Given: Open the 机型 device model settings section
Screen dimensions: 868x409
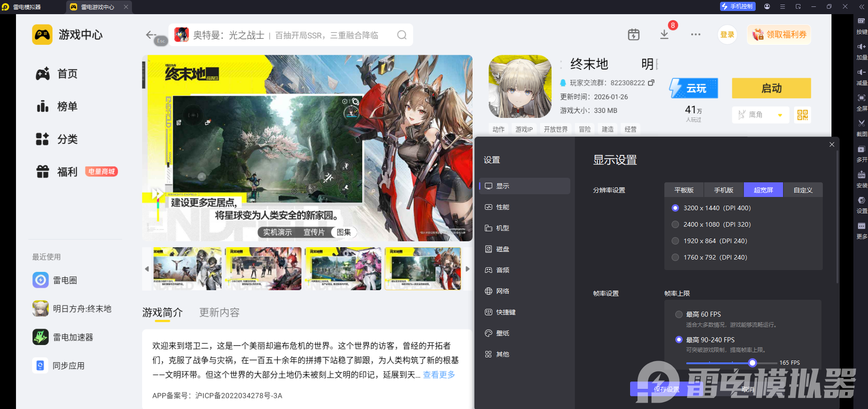Looking at the screenshot, I should [x=525, y=228].
